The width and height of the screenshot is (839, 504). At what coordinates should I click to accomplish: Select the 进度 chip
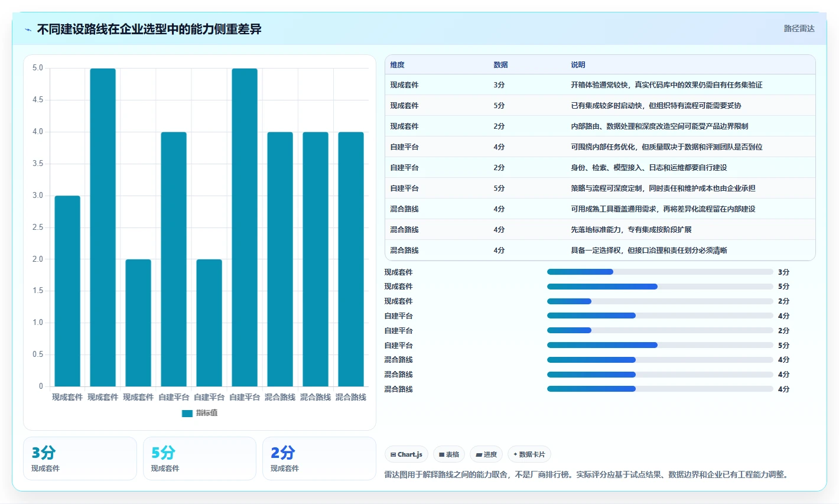(486, 454)
